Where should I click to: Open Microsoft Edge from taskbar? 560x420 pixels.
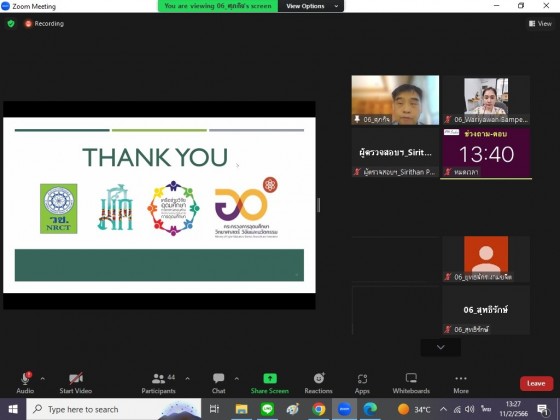click(x=370, y=409)
